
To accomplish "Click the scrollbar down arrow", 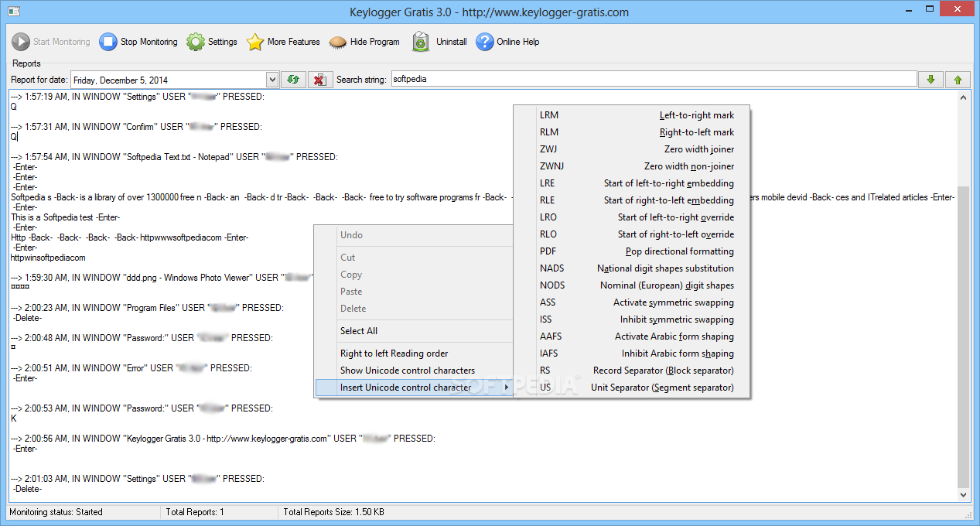I will (x=963, y=494).
